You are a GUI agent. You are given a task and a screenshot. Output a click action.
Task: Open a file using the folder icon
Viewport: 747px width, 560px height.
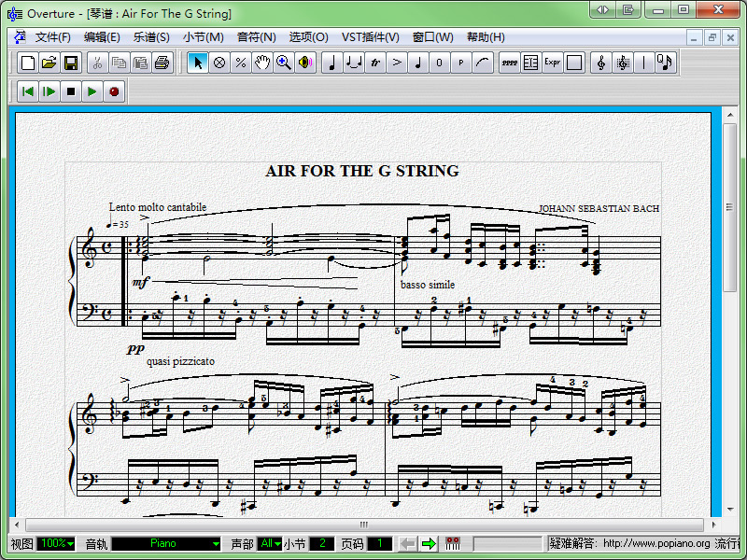click(x=49, y=63)
